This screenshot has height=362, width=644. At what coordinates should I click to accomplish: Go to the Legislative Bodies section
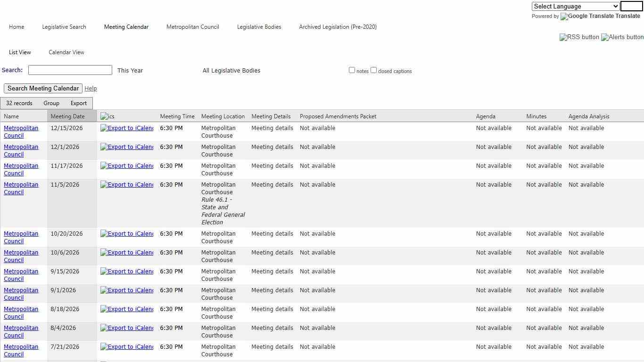pyautogui.click(x=259, y=27)
